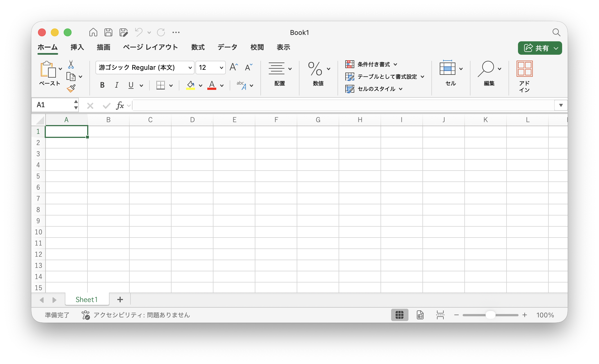Click the Save floppy disk icon
The width and height of the screenshot is (599, 364).
108,32
